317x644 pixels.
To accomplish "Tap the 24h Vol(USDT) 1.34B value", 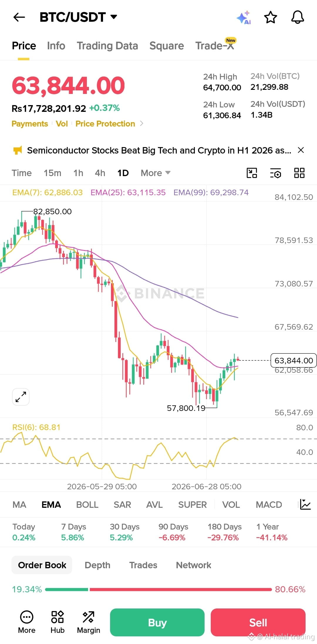I will [x=262, y=115].
